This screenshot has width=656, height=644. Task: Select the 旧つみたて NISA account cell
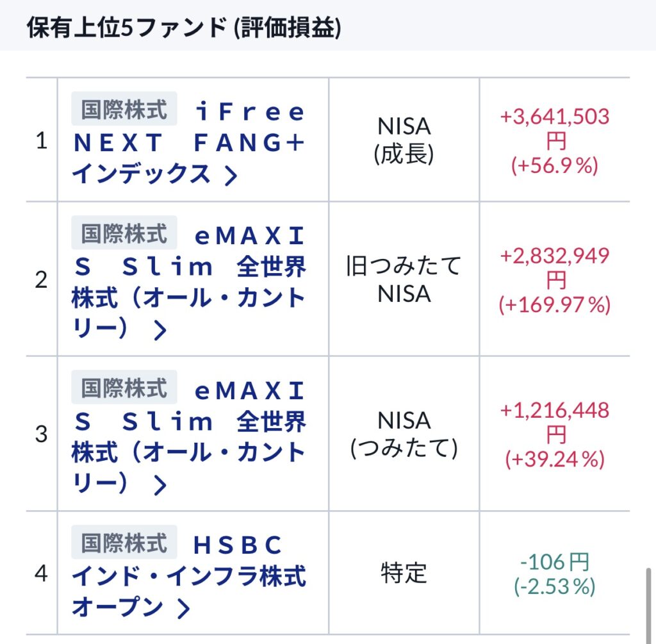tap(404, 279)
